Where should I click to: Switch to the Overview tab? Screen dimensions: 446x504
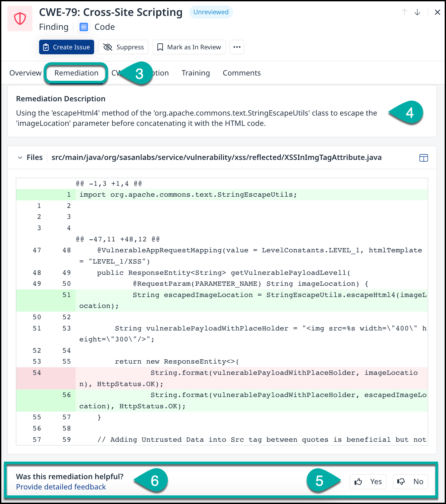tap(26, 73)
